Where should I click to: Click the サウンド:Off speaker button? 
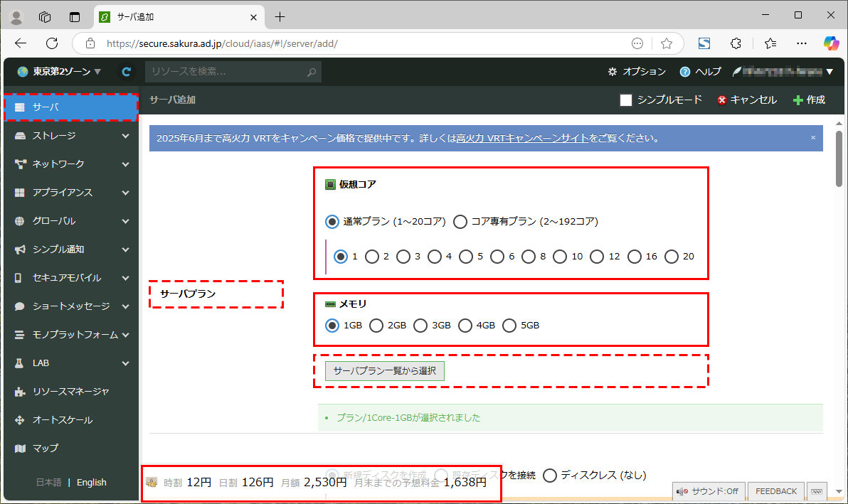(709, 491)
